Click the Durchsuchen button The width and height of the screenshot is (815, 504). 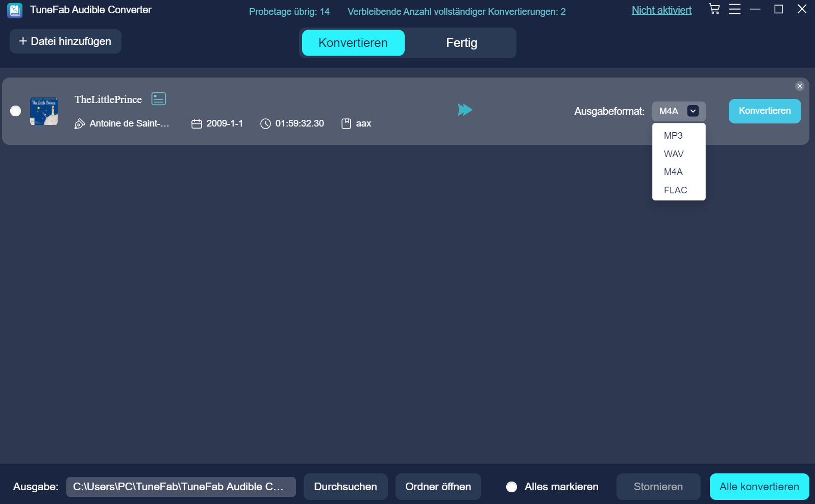tap(345, 487)
